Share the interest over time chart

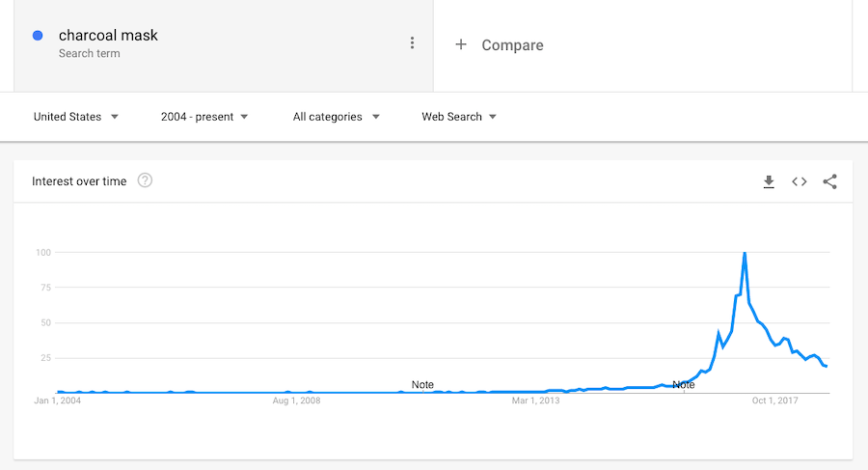[x=830, y=181]
